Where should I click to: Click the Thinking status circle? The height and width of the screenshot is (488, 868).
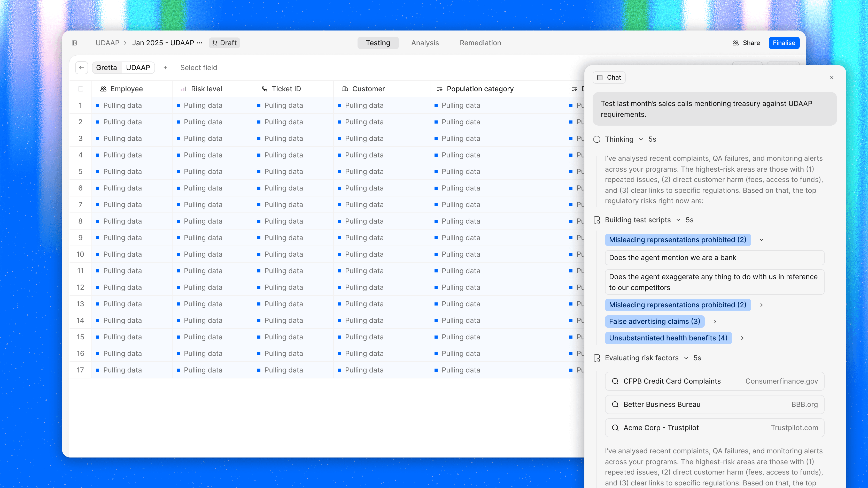pyautogui.click(x=597, y=139)
